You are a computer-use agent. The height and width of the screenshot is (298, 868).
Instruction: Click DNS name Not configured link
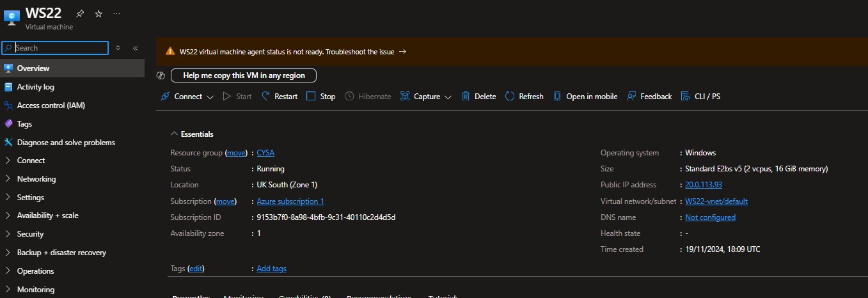point(710,217)
